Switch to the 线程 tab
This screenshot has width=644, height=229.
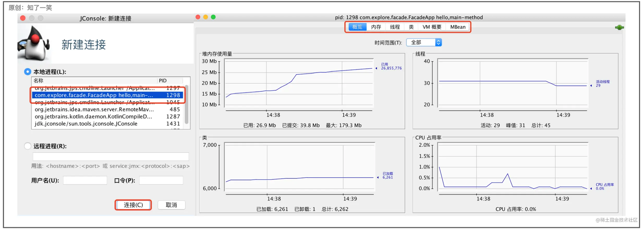[395, 27]
